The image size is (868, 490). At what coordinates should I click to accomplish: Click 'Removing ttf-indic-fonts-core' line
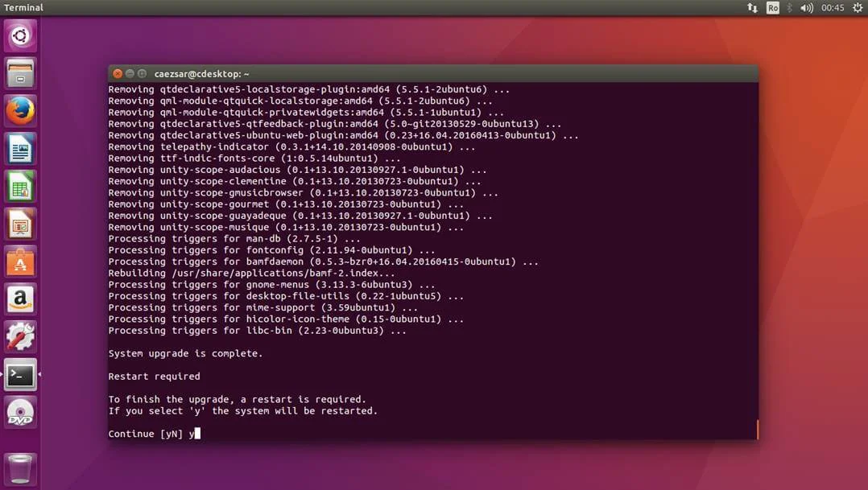coord(254,159)
